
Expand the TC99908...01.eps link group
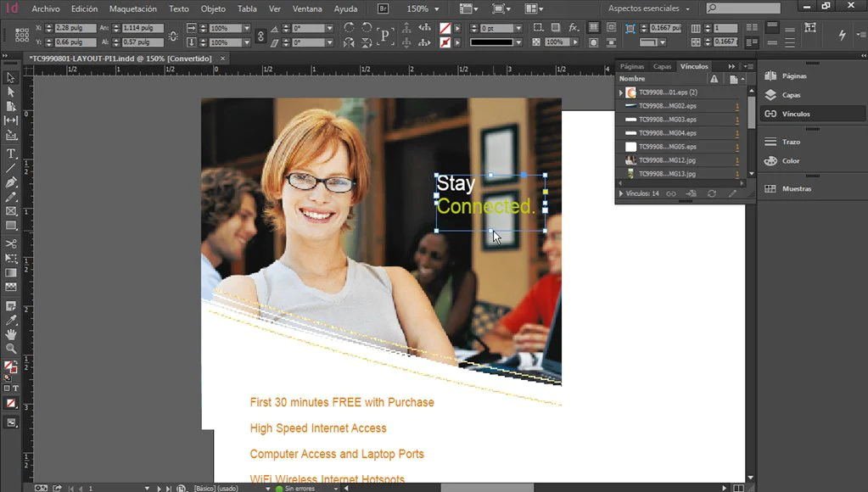click(621, 92)
